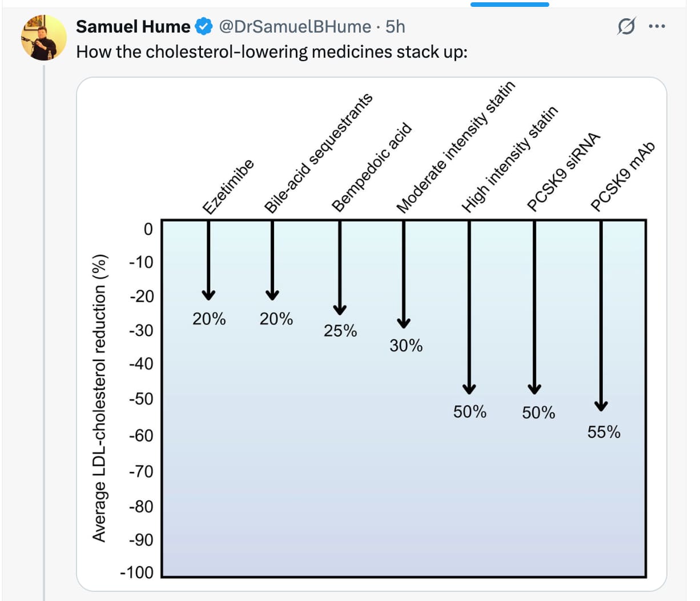Open the @DrSamuelBHume handle link
The image size is (700, 601).
(x=295, y=26)
